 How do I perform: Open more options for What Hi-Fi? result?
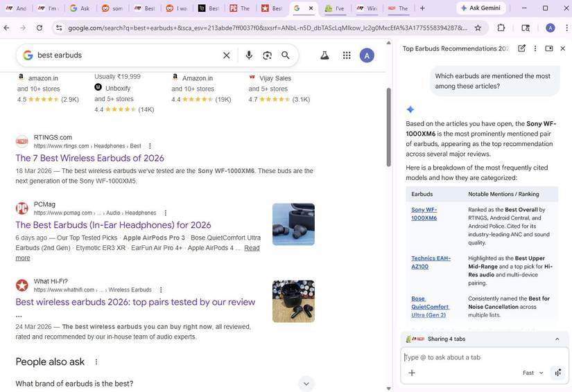[x=161, y=290]
